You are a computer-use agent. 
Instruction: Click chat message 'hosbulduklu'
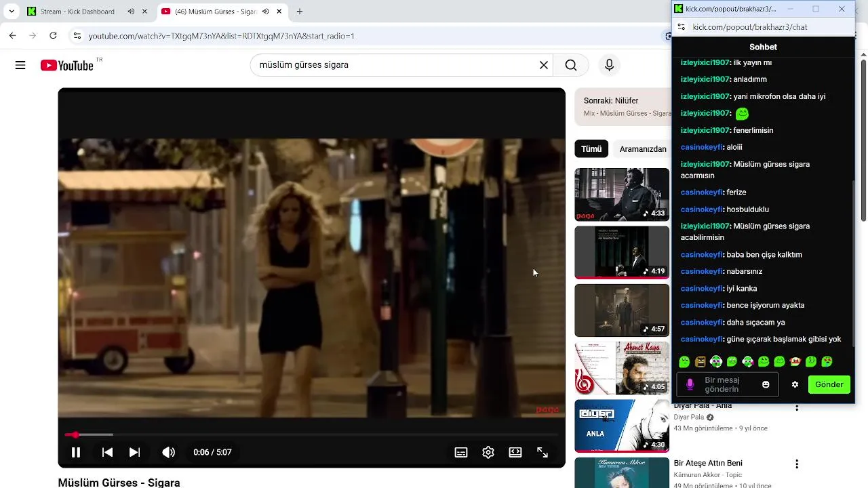click(x=747, y=209)
